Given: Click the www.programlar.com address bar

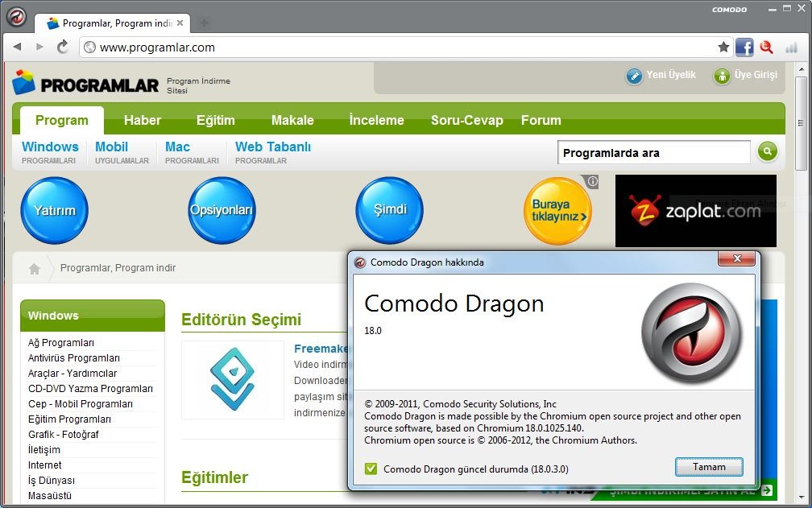Looking at the screenshot, I should tap(406, 47).
